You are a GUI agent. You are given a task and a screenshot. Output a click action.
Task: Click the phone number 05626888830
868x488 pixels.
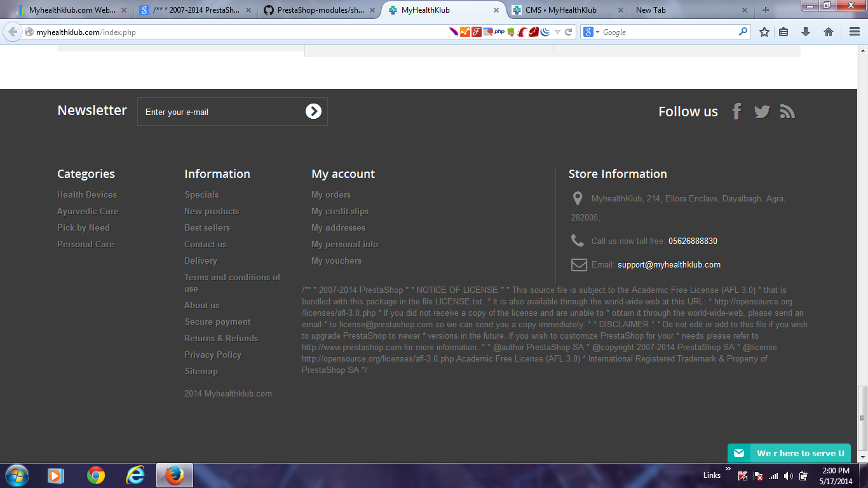tap(693, 241)
